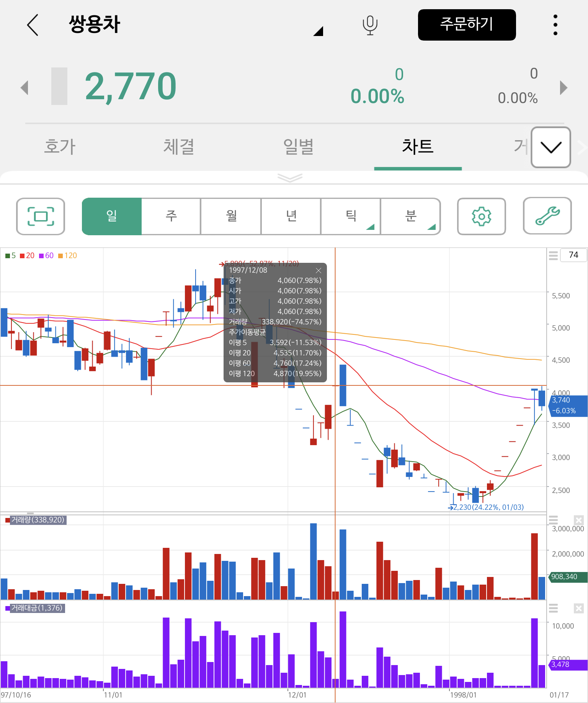Tap the 11/01 date axis label

coord(113,695)
